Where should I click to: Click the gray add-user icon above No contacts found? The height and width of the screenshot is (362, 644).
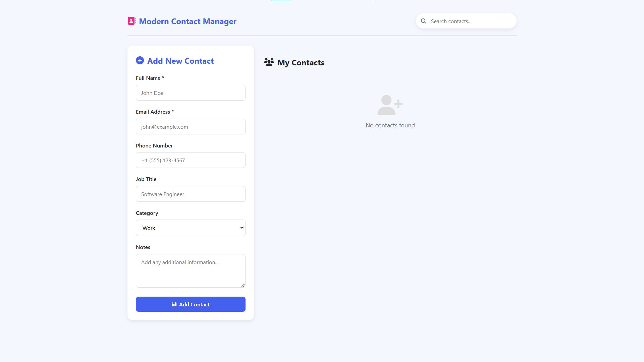pos(390,105)
